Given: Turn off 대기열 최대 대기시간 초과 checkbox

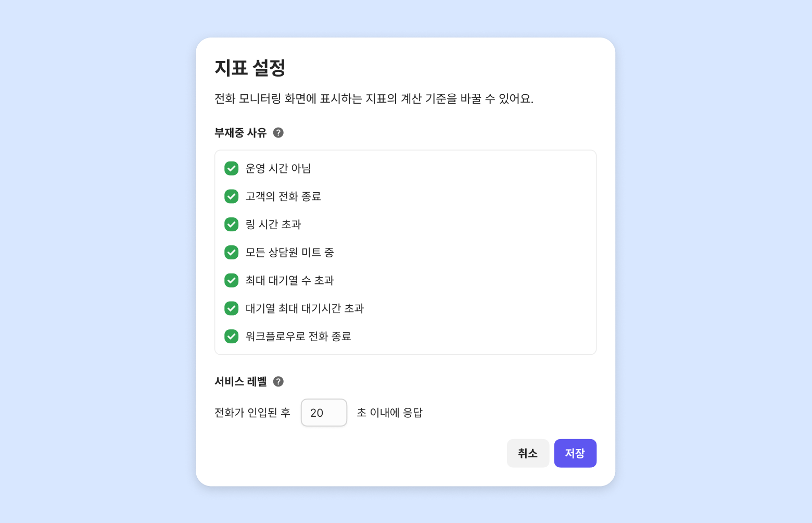Looking at the screenshot, I should coord(232,308).
